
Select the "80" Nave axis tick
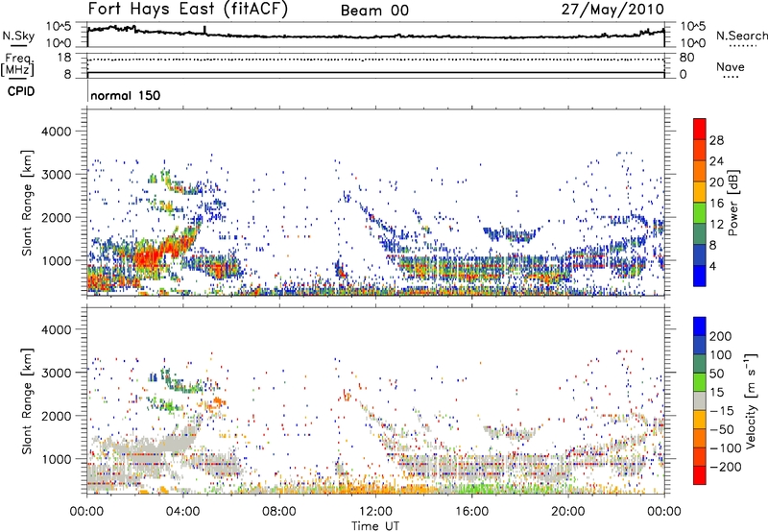pyautogui.click(x=686, y=58)
